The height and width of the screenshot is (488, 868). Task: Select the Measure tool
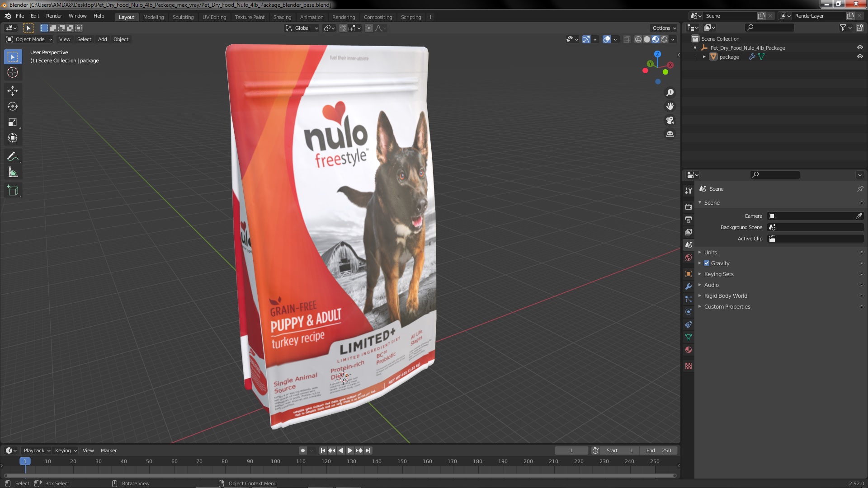tap(13, 173)
